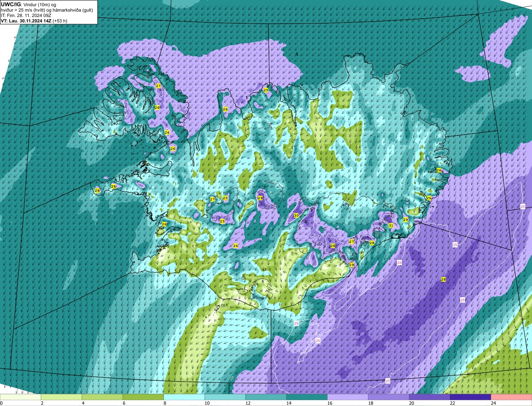This screenshot has height=406, width=532.
Task: Click the 6–8 m/s olive green legend swatch
Action: click(x=143, y=397)
